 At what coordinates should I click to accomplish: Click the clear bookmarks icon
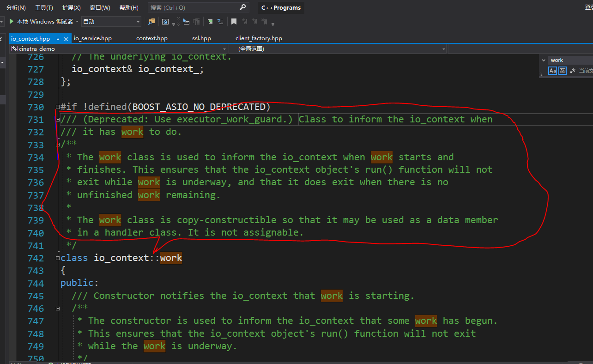coord(264,21)
